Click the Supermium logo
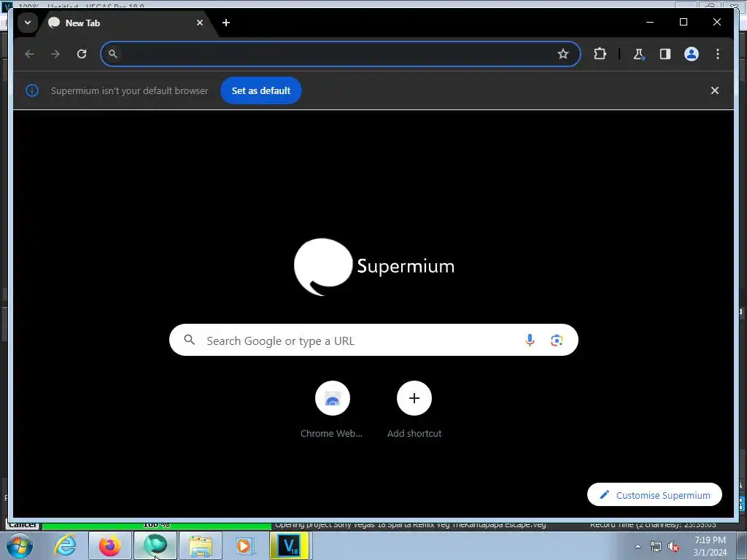The width and height of the screenshot is (747, 560). pyautogui.click(x=374, y=267)
